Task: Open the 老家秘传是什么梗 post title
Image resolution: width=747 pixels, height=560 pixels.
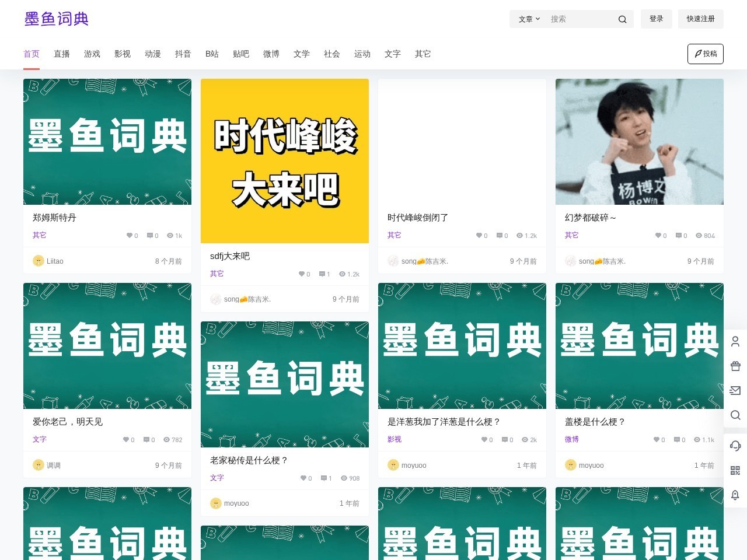Action: coord(249,460)
